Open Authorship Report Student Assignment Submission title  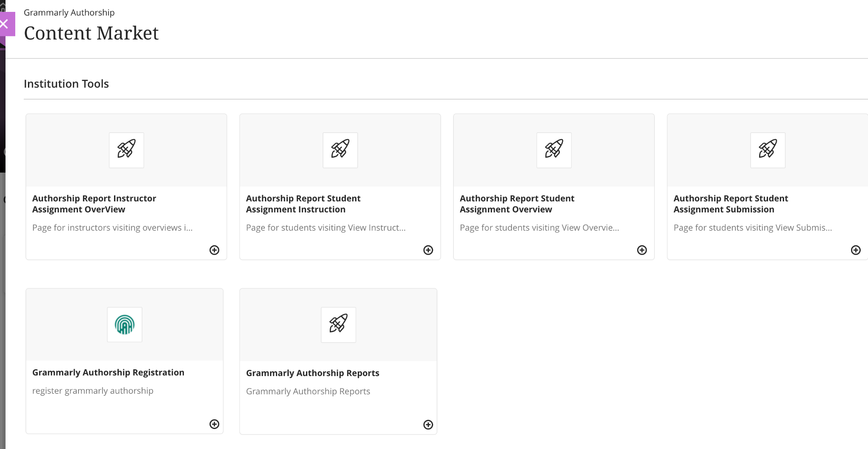pos(731,204)
